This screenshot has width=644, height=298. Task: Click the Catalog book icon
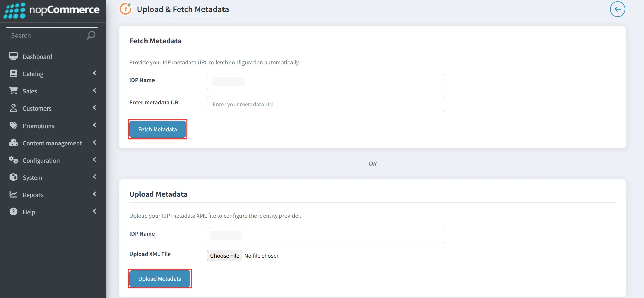pos(13,73)
